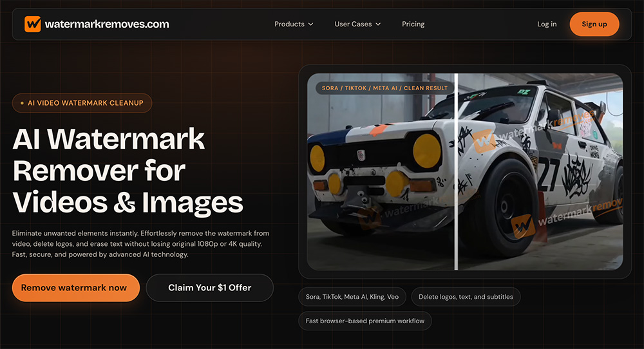Click the Sign up button
Image resolution: width=644 pixels, height=349 pixels.
(594, 24)
